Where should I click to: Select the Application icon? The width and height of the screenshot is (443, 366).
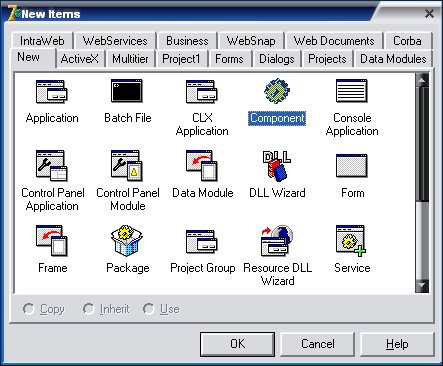pyautogui.click(x=52, y=91)
